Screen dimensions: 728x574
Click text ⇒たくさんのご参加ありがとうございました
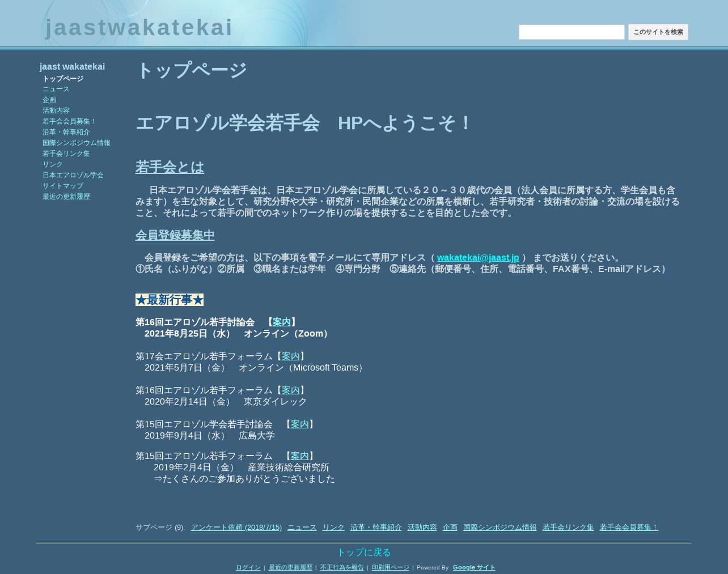[244, 479]
